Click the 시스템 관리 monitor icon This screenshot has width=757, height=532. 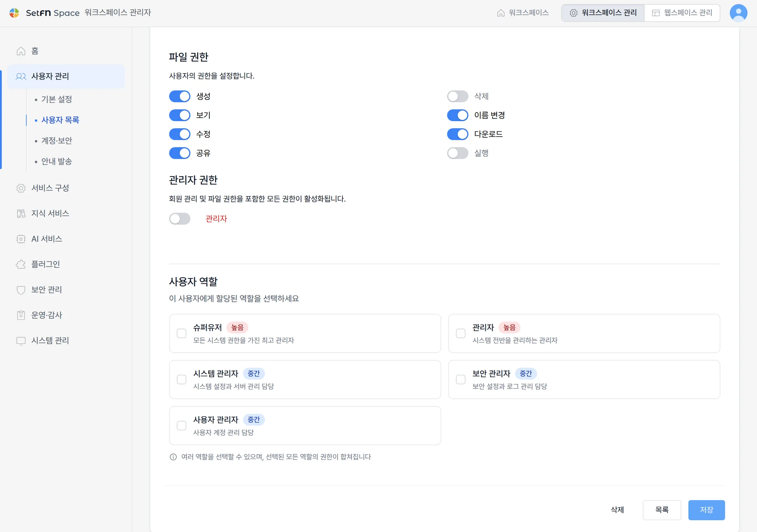click(x=21, y=341)
